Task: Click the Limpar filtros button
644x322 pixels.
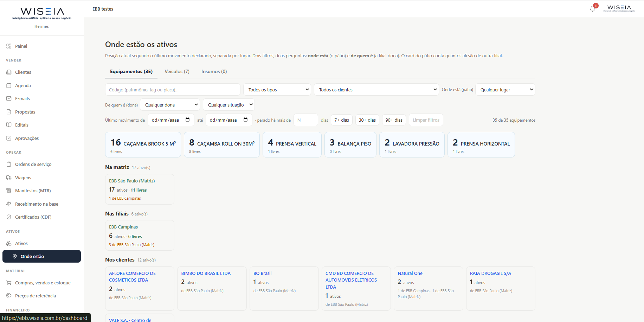Action: tap(426, 120)
